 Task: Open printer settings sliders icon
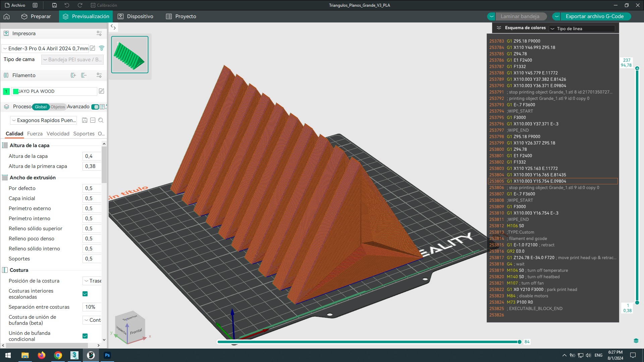tap(99, 34)
